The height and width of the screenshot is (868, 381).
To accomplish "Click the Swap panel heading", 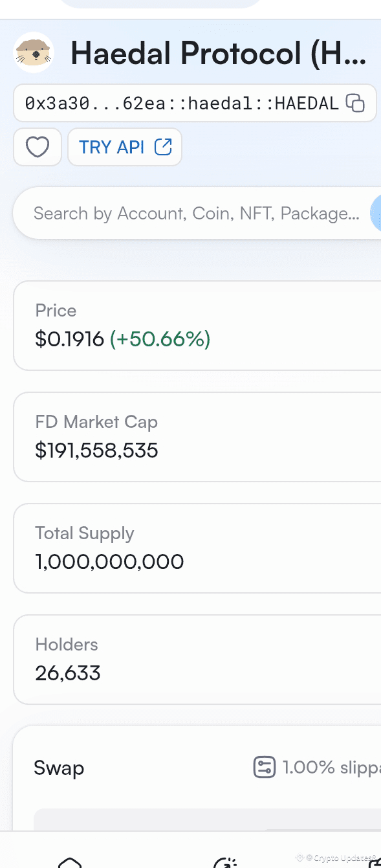I will [59, 768].
